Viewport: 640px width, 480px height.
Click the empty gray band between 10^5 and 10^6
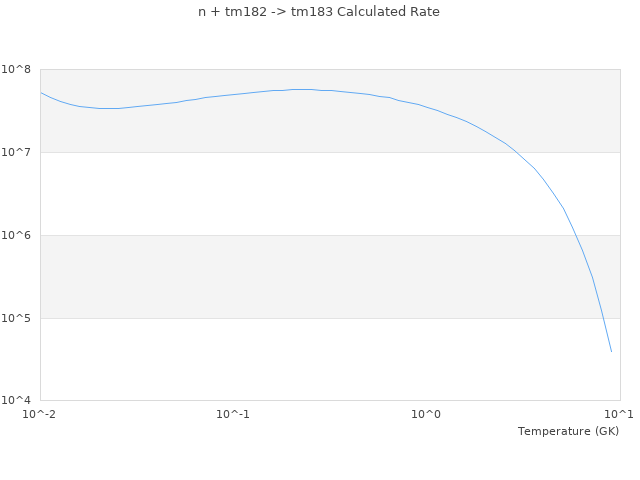[300, 277]
